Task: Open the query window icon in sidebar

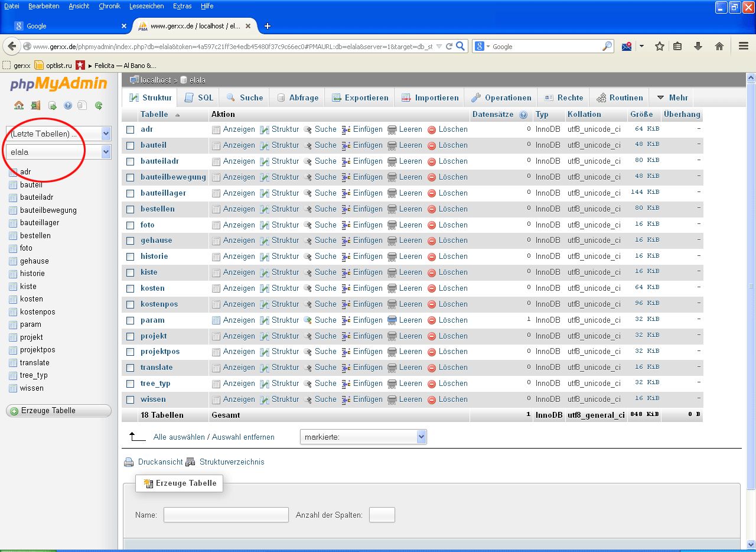Action: click(x=52, y=106)
